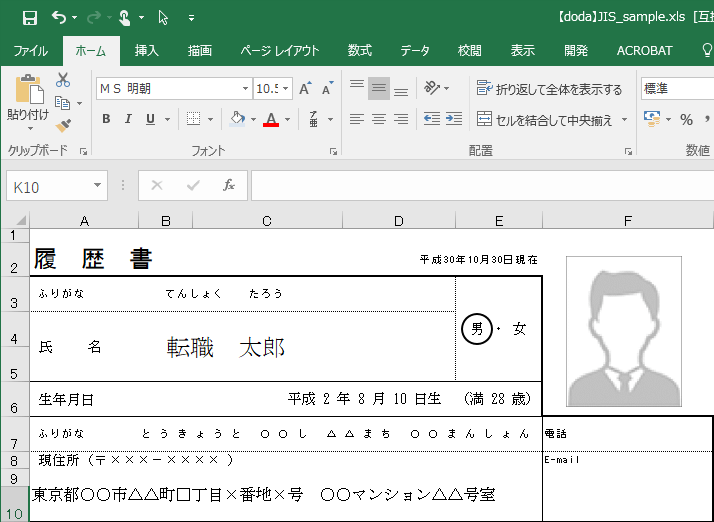Save the workbook with the floppy icon
The image size is (714, 522).
[30, 18]
